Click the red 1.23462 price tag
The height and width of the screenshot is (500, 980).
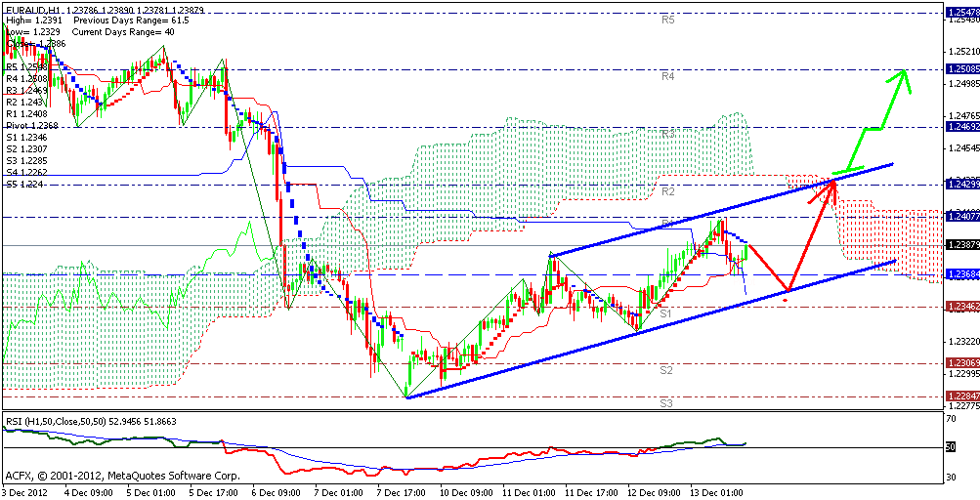tap(961, 307)
